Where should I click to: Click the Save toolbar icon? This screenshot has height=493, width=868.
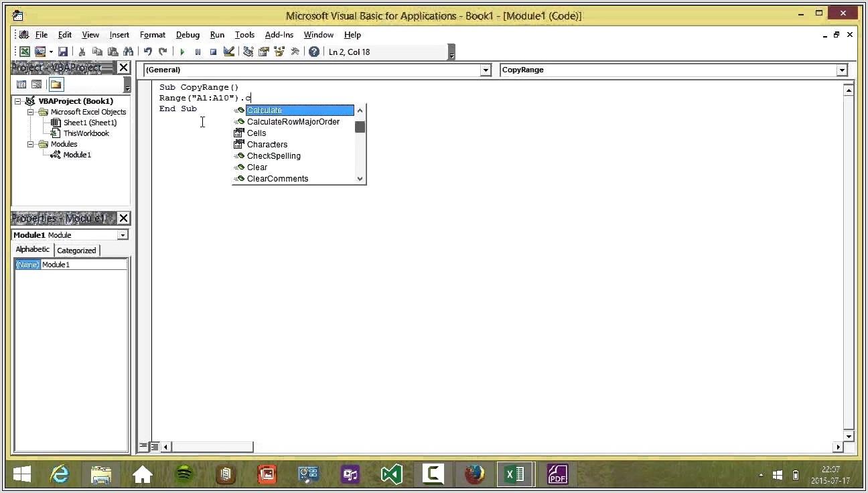pyautogui.click(x=63, y=52)
